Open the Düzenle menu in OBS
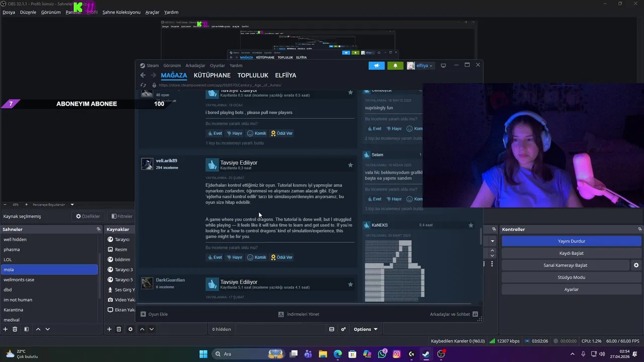644x362 pixels. 28,12
